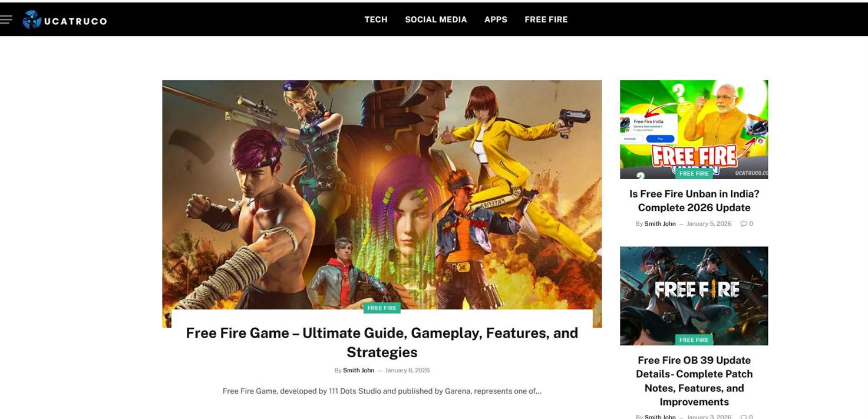Image resolution: width=868 pixels, height=419 pixels.
Task: Click FREE FIRE tag on OB 39 thumbnail
Action: click(x=694, y=340)
